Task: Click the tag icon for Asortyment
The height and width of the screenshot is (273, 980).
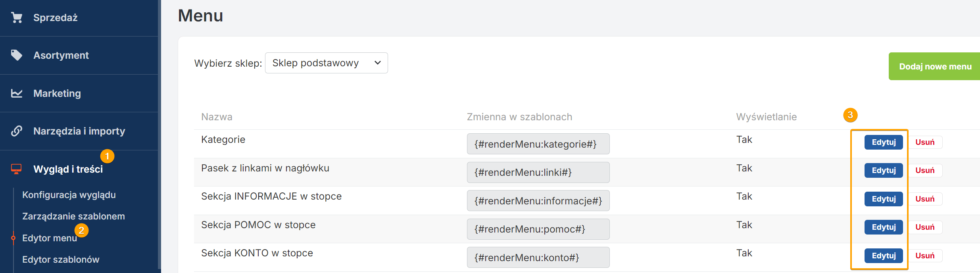Action: (x=17, y=55)
